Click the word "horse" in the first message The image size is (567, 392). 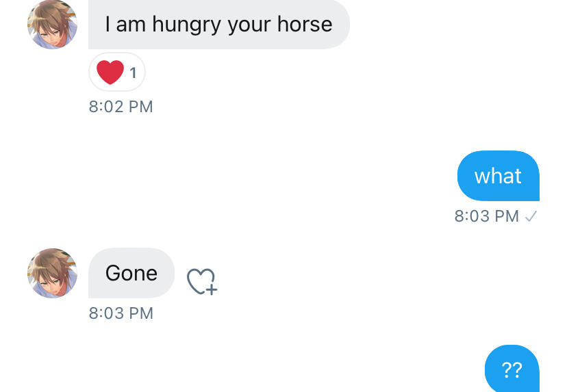305,25
